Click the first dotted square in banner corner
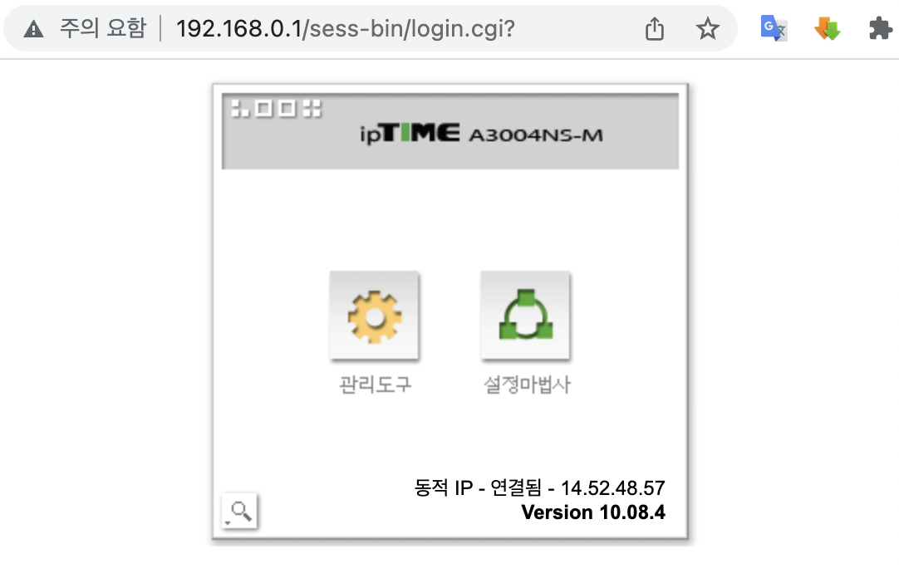This screenshot has height=588, width=899. pos(240,108)
